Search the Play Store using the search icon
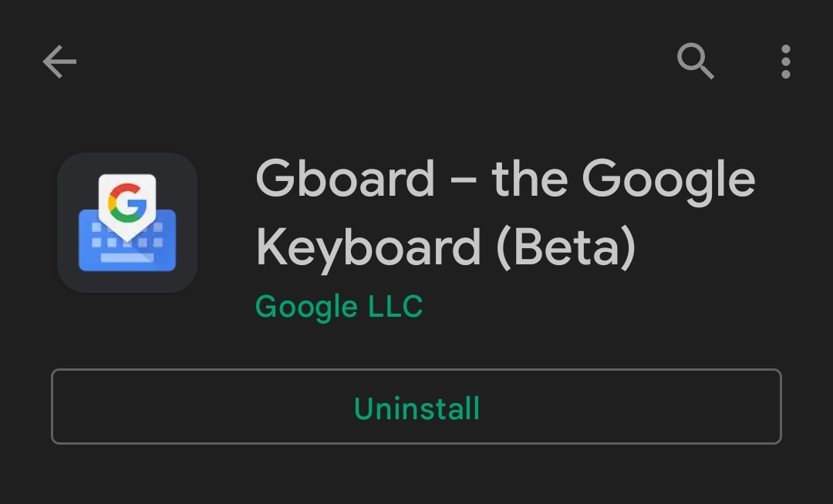This screenshot has width=833, height=504. 696,61
